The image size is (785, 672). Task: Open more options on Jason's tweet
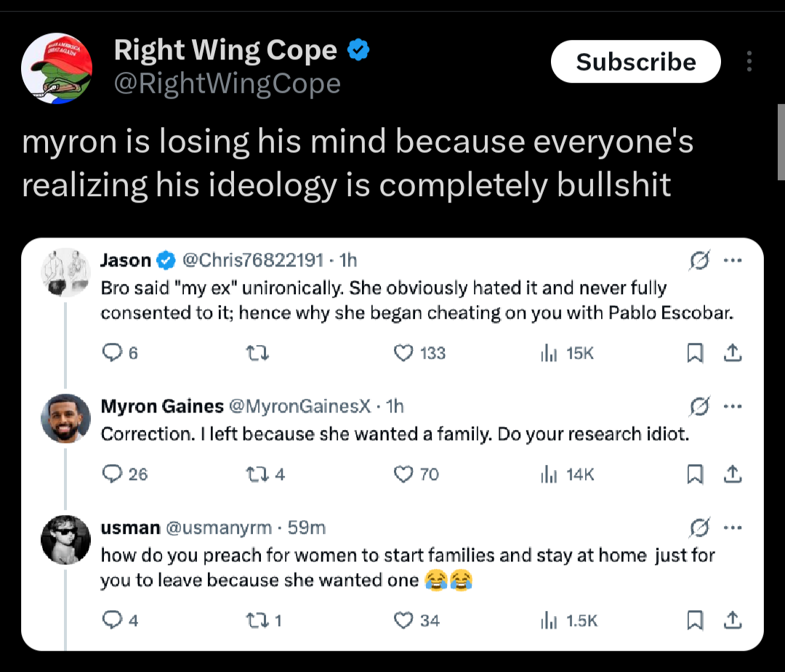coord(735,259)
